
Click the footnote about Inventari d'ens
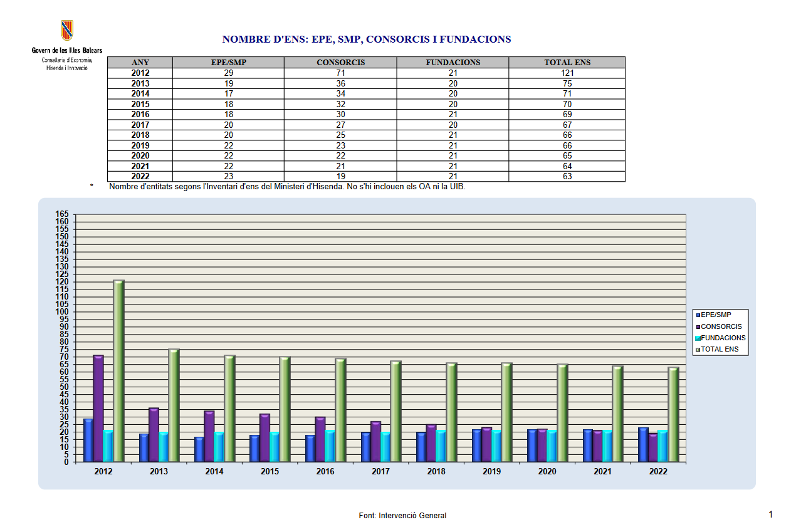pos(286,187)
